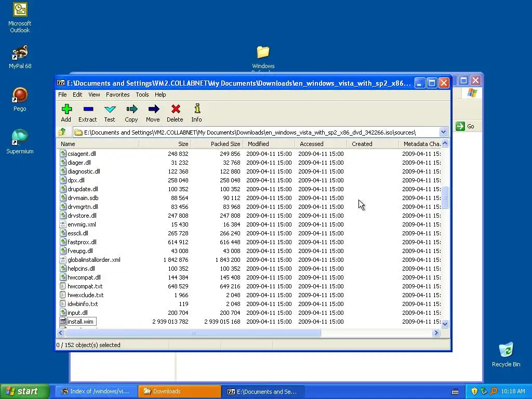Select helpcins.dll file name

point(81,269)
